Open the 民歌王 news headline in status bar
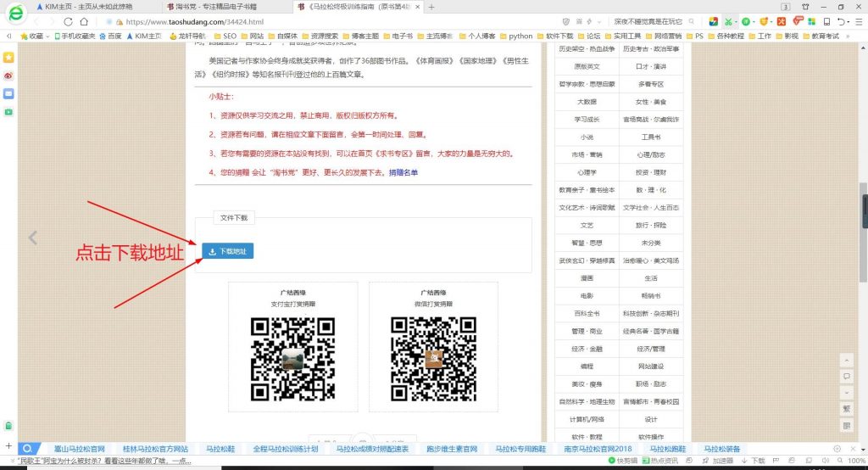This screenshot has height=470, width=868. click(x=104, y=461)
